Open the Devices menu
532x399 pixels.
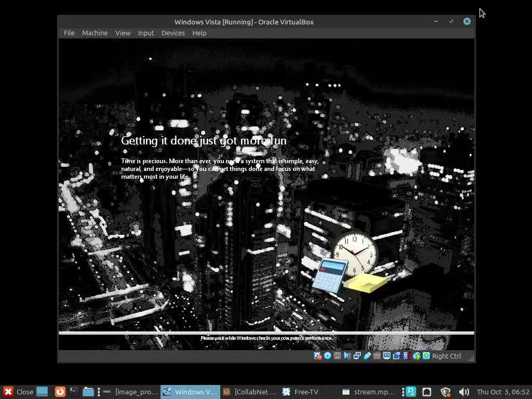pyautogui.click(x=173, y=33)
